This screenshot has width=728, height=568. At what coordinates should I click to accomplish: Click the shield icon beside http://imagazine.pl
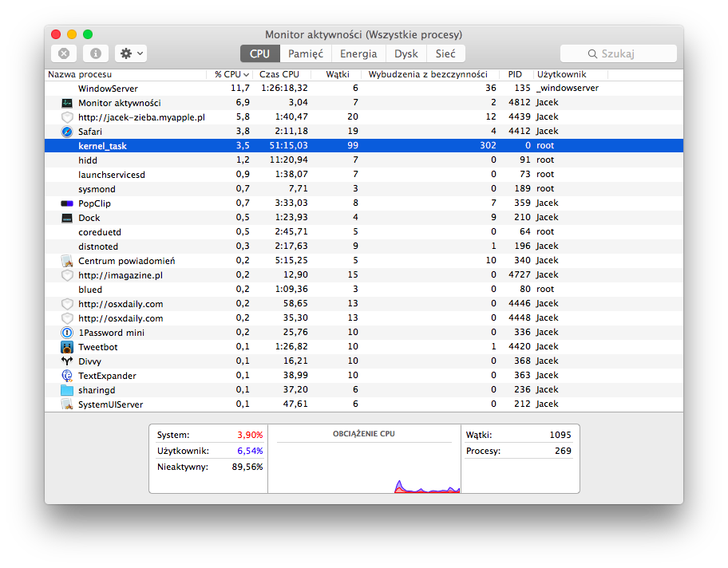coord(67,275)
